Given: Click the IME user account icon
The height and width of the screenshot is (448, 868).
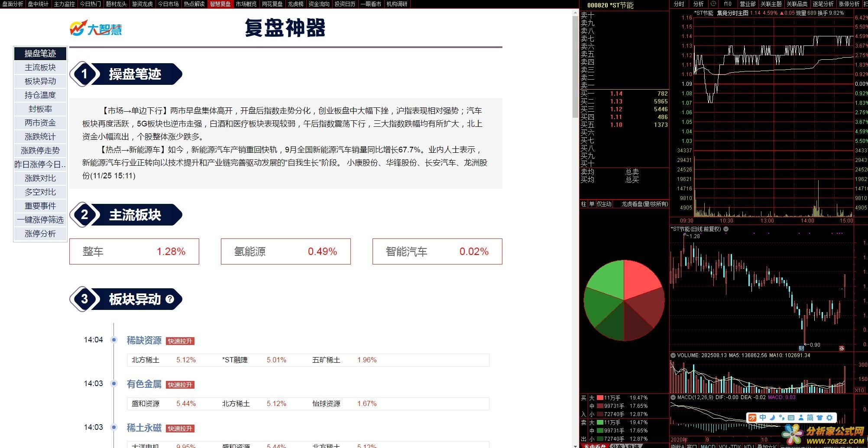Looking at the screenshot, I should pyautogui.click(x=800, y=418).
